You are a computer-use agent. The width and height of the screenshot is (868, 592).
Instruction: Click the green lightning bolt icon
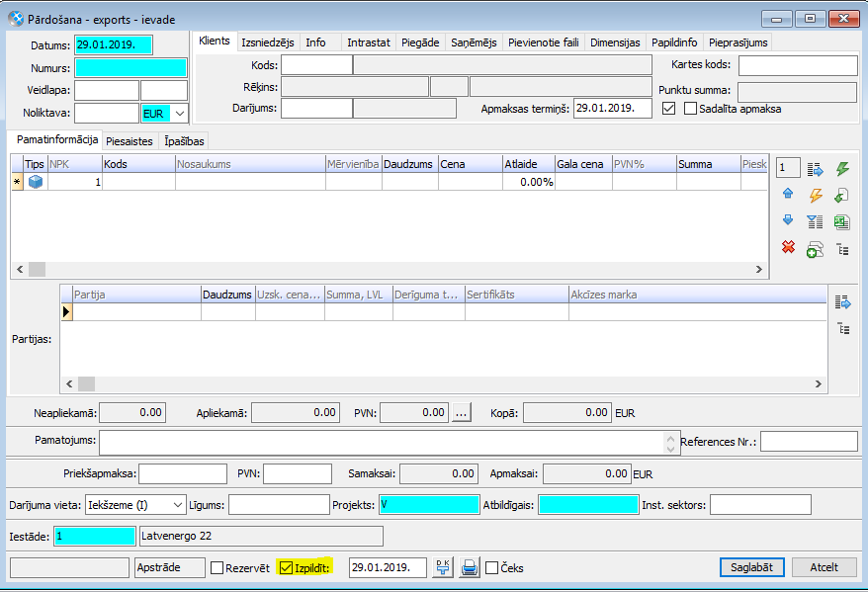(x=842, y=169)
